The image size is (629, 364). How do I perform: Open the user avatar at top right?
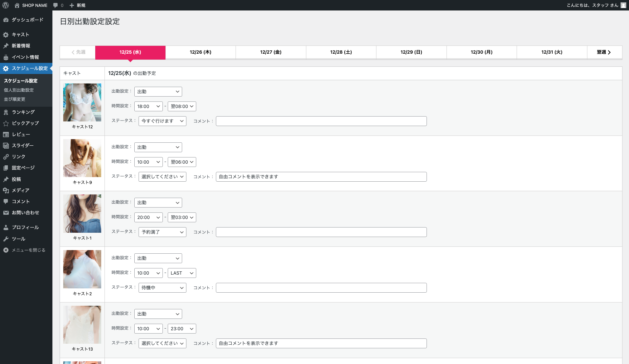623,5
